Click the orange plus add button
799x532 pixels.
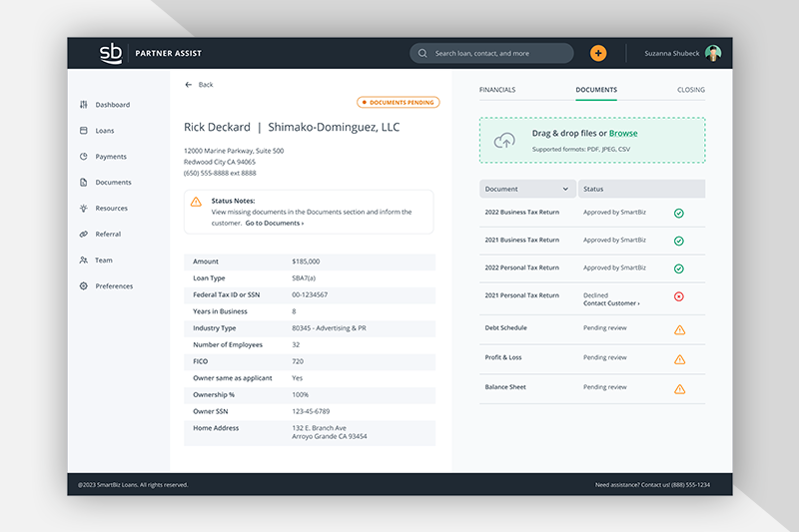coord(598,53)
